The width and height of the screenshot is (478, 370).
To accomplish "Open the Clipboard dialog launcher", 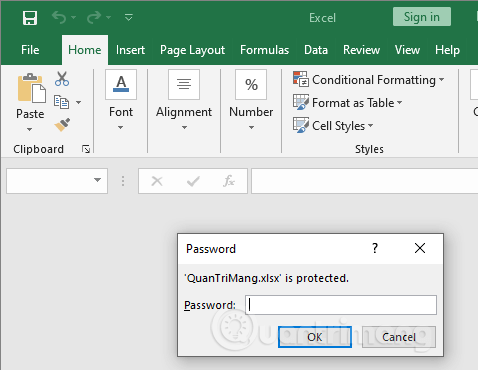I will (x=86, y=149).
